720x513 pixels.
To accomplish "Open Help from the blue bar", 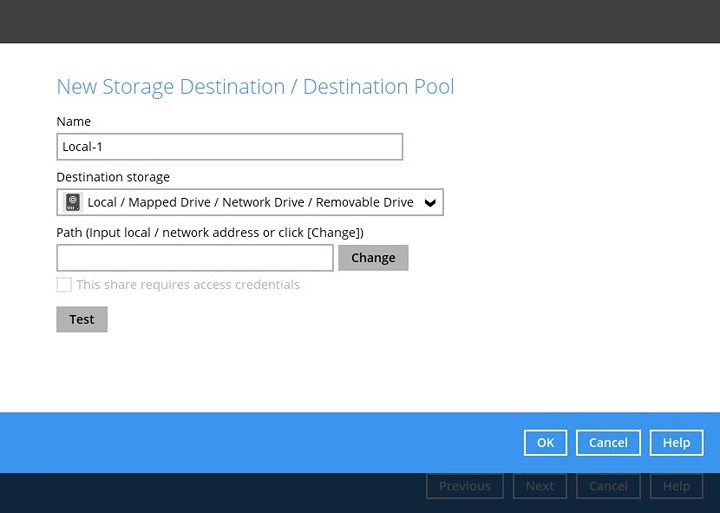I will point(676,443).
